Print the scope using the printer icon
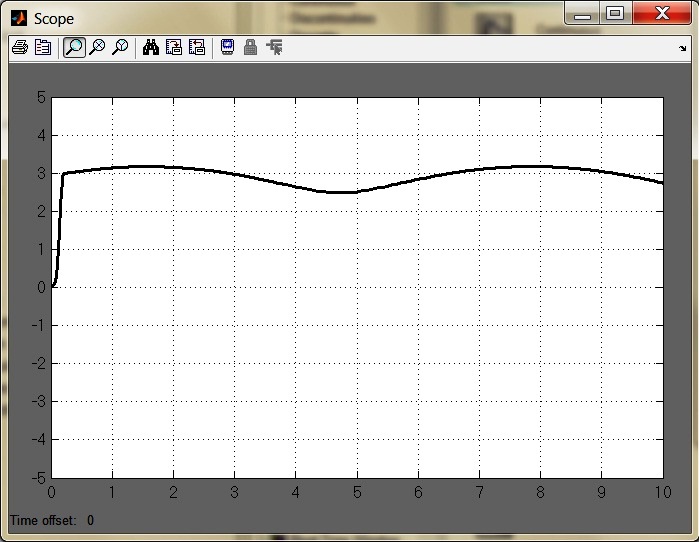Image resolution: width=699 pixels, height=542 pixels. tap(20, 47)
